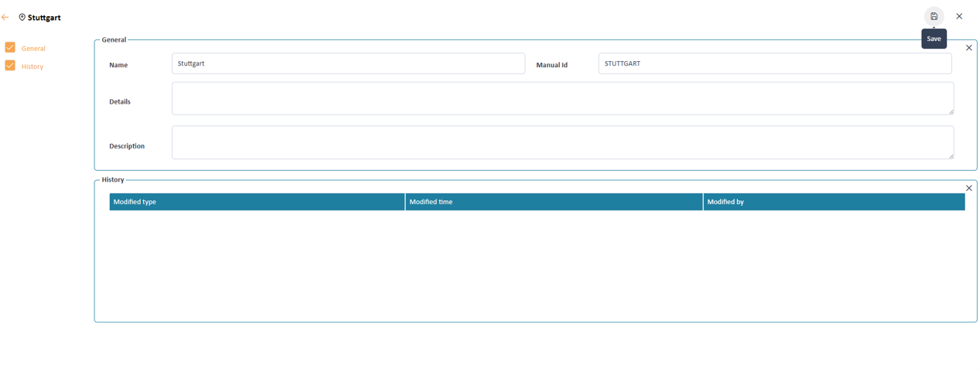Click the Save disk icon
Screen dimensions: 980x372
coord(934,16)
